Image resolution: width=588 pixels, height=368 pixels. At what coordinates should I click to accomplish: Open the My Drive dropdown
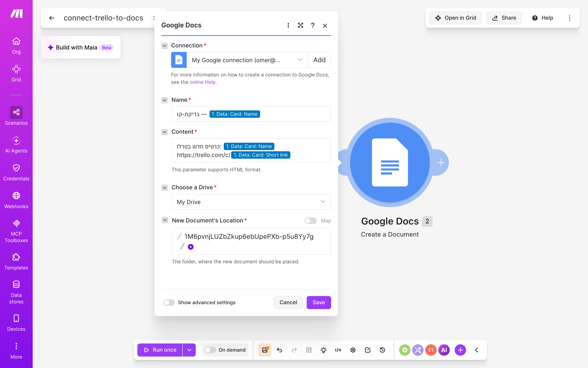click(x=251, y=202)
